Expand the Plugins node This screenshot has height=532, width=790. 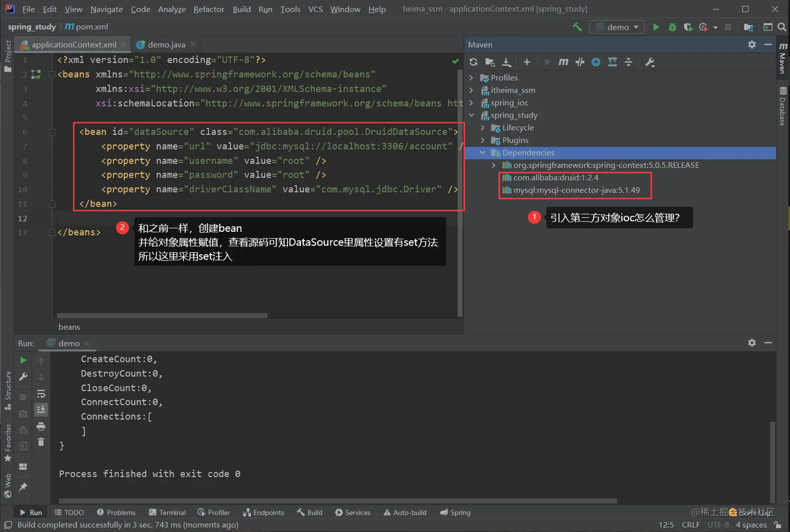pyautogui.click(x=483, y=140)
